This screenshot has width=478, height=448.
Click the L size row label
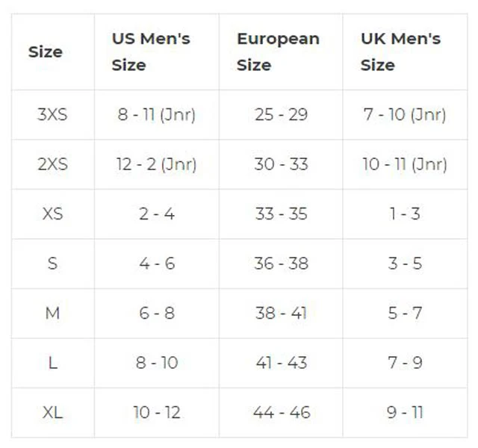[52, 363]
